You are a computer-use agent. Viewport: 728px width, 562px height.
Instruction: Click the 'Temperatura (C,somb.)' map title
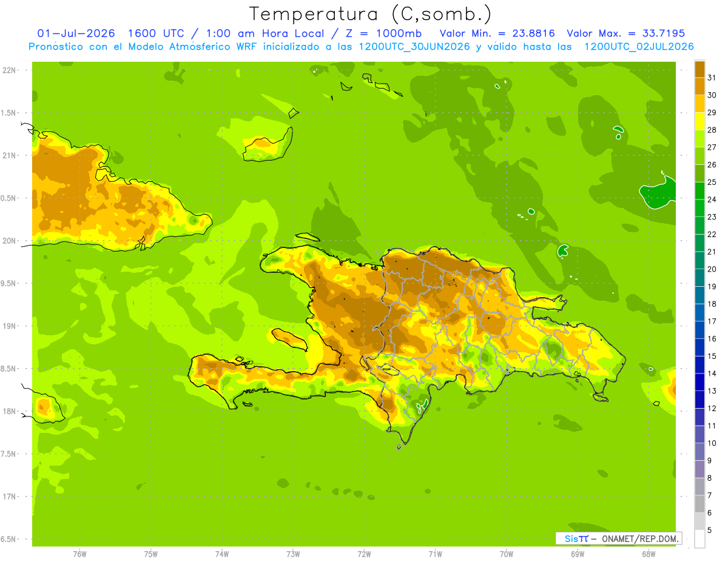370,14
